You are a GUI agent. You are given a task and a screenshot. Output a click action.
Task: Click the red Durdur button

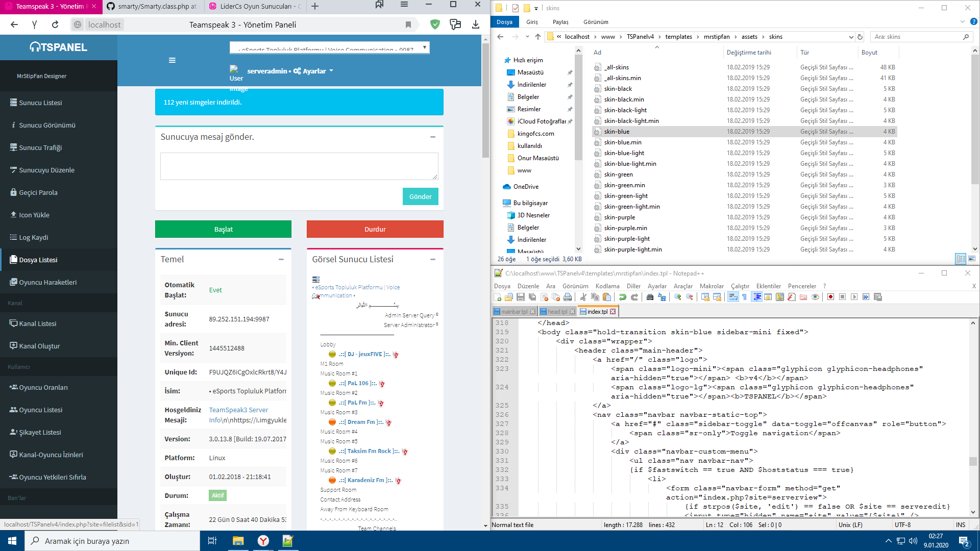click(x=375, y=229)
